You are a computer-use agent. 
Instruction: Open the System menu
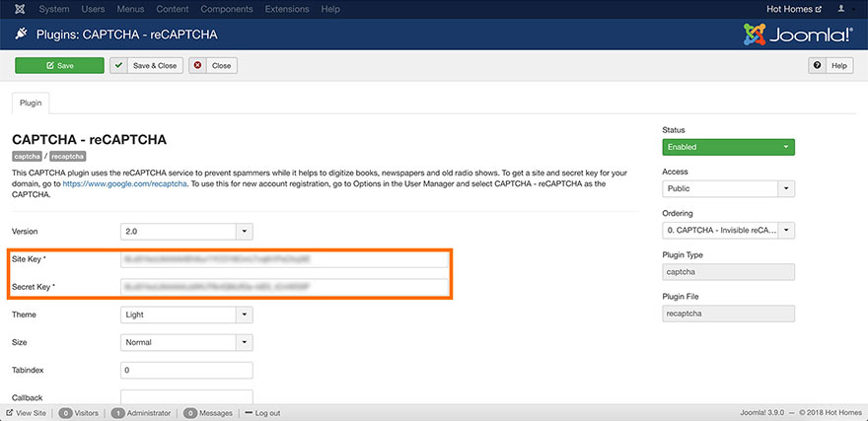pos(54,9)
